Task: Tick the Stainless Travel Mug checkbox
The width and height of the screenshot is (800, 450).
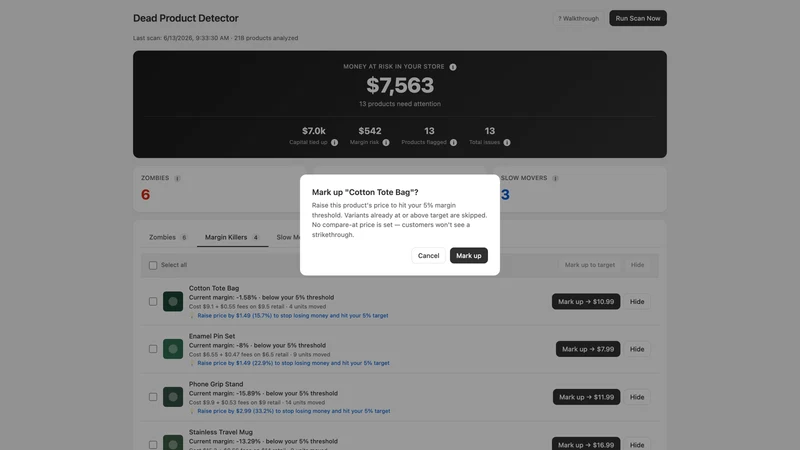Action: [x=153, y=444]
